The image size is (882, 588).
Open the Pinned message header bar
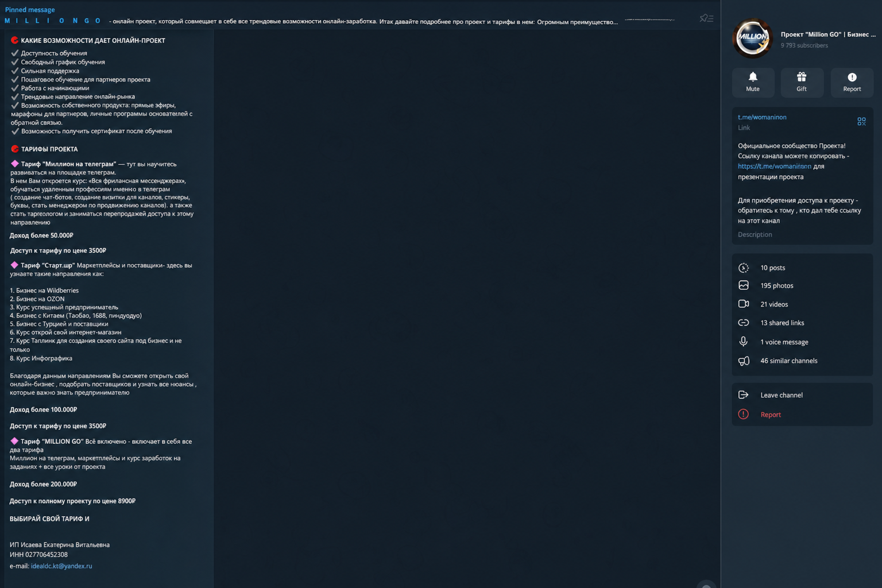361,16
